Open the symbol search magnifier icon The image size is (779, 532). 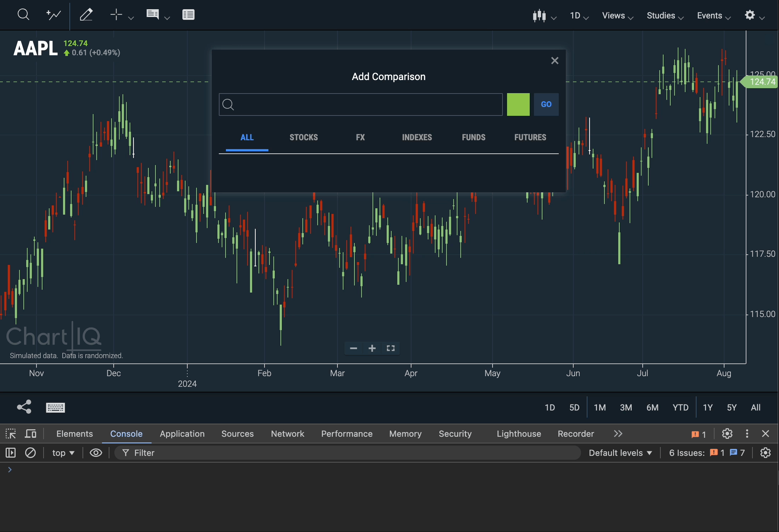(23, 15)
